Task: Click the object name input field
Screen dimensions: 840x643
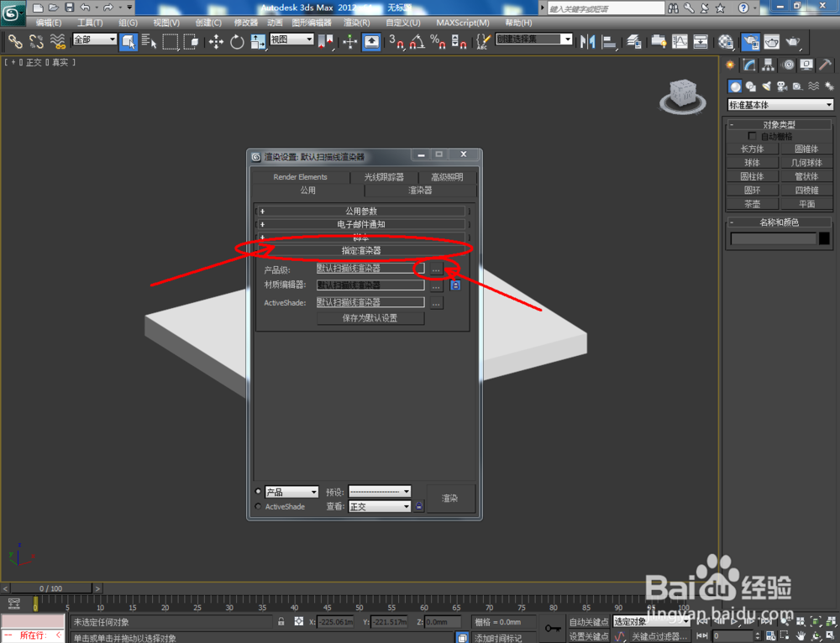Action: [774, 238]
